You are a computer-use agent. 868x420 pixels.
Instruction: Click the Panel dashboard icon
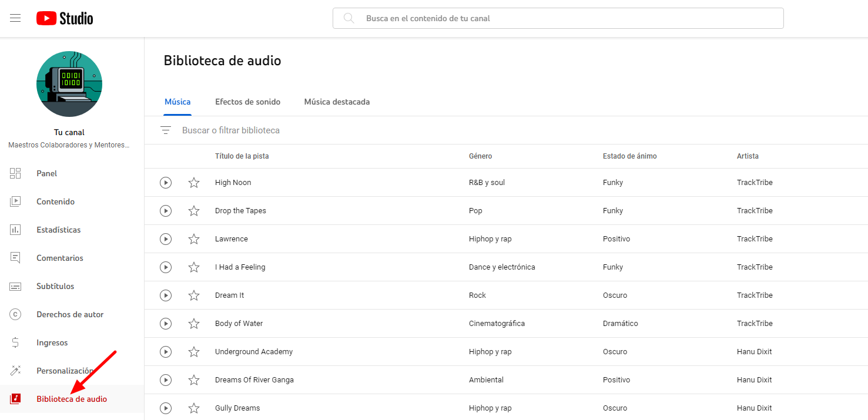15,173
